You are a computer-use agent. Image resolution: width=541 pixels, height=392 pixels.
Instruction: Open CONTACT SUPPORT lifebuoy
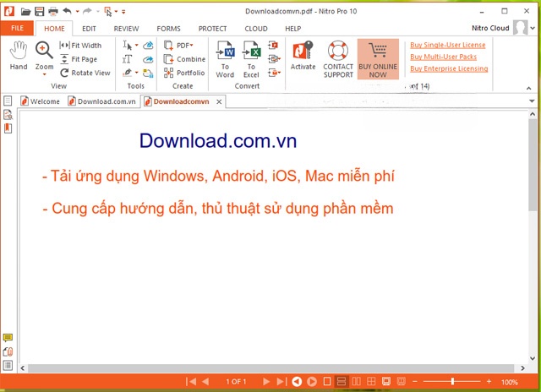tap(338, 59)
